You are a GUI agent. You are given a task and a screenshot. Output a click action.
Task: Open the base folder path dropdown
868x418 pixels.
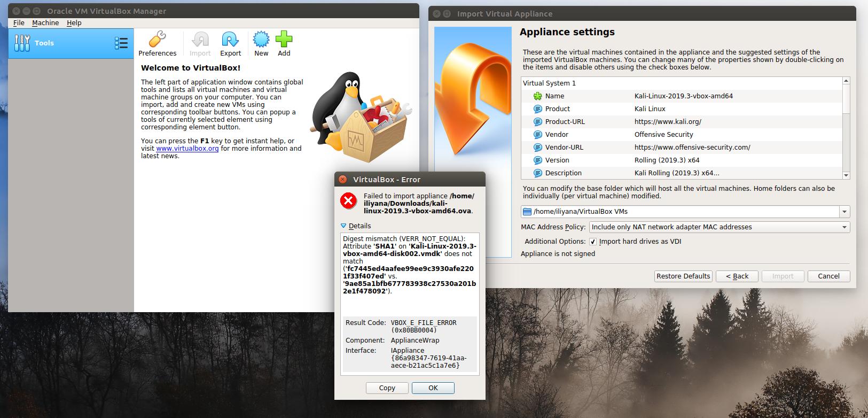(844, 212)
